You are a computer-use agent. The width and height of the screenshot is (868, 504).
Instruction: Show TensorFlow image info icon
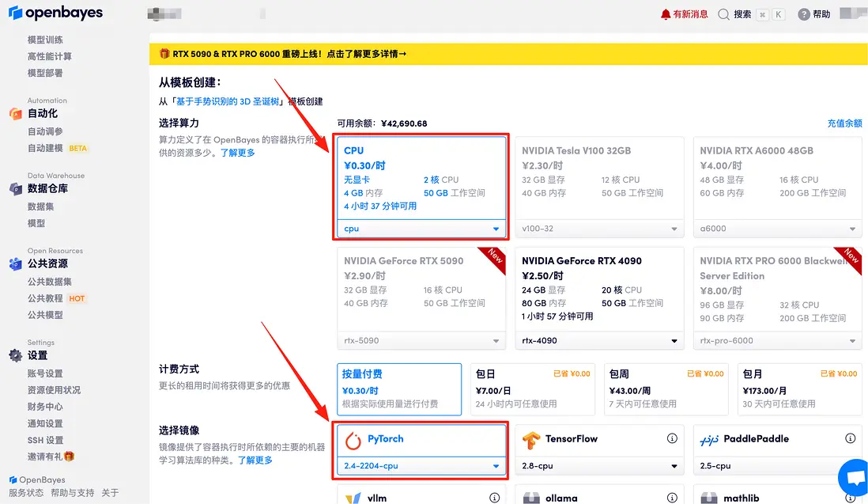click(672, 438)
